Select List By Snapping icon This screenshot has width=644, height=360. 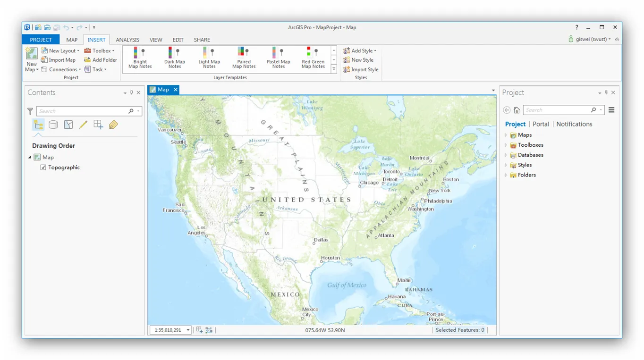(x=98, y=125)
